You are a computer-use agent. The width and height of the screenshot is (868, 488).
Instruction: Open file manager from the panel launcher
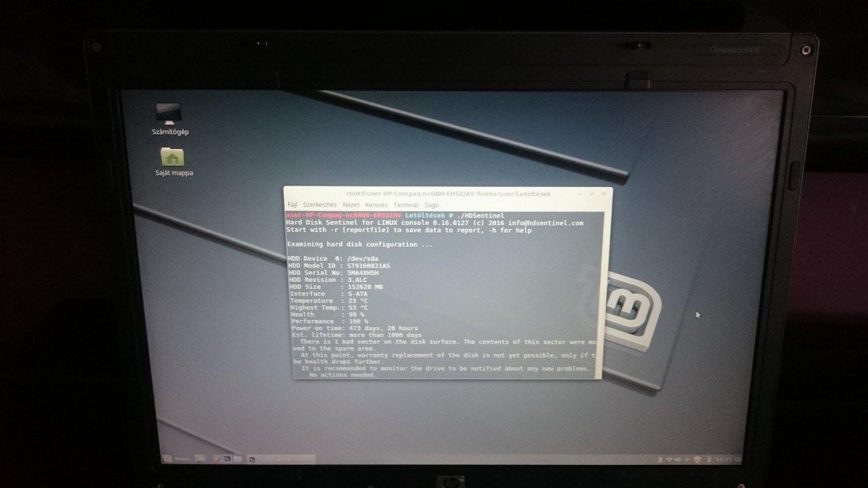(x=237, y=459)
